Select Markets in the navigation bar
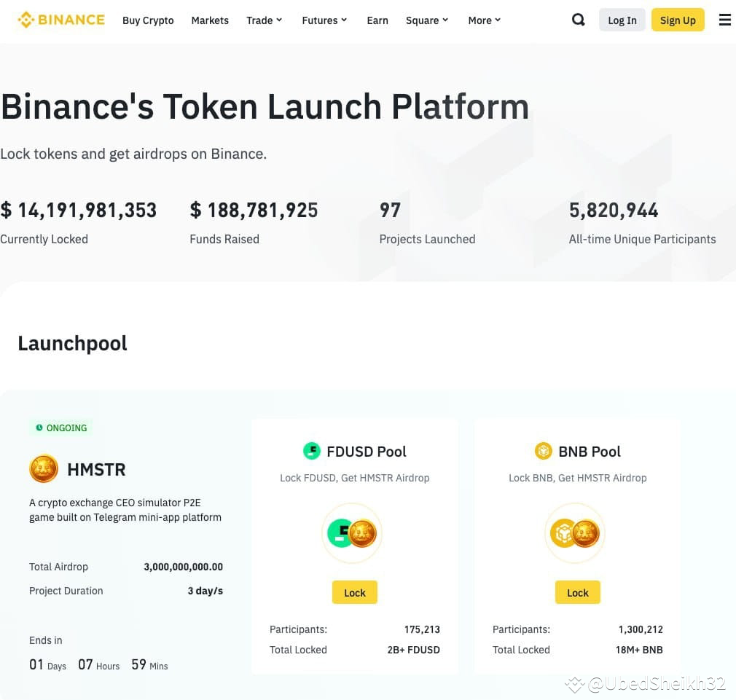This screenshot has width=736, height=700. 210,20
